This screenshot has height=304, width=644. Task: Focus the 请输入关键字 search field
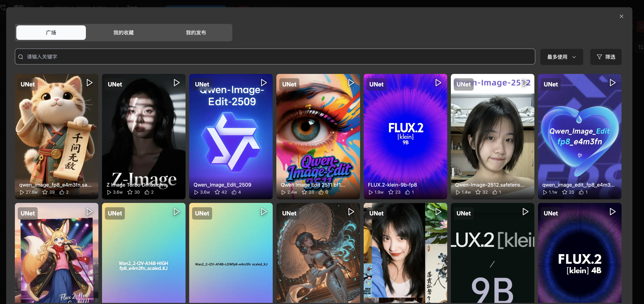(x=275, y=57)
